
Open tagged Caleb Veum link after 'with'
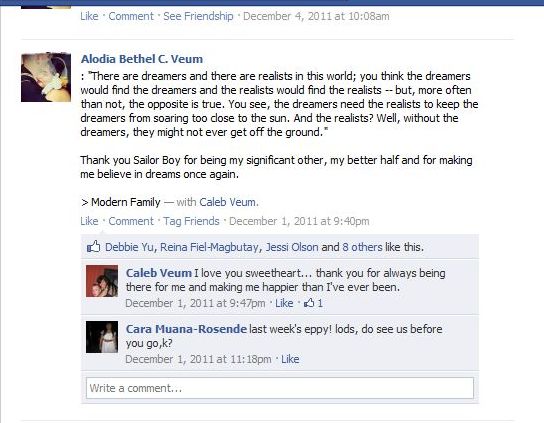[228, 202]
